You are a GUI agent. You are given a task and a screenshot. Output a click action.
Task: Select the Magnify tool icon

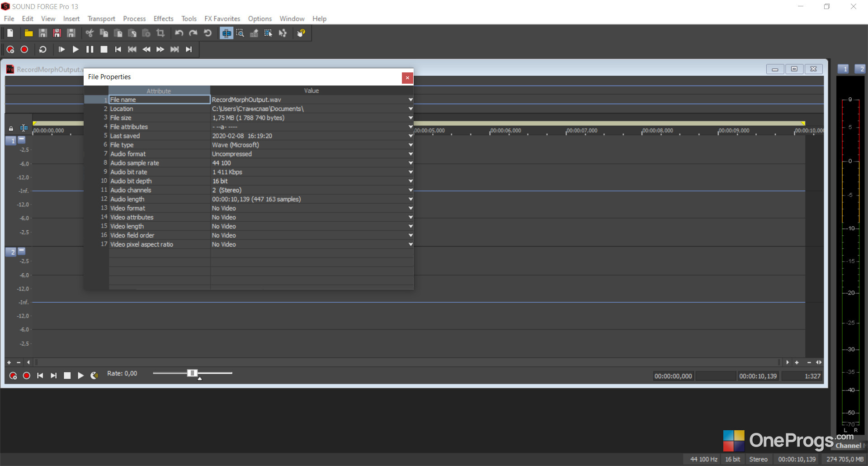pos(240,33)
